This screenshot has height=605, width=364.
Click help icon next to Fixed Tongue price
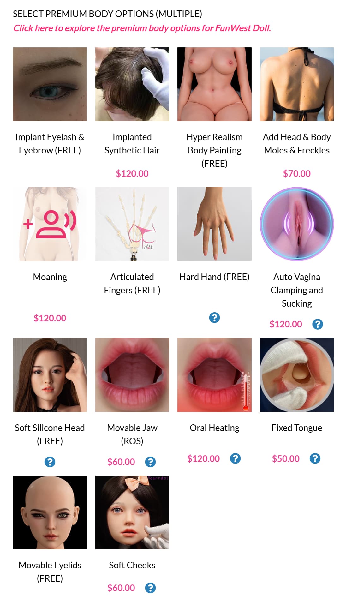click(x=315, y=458)
